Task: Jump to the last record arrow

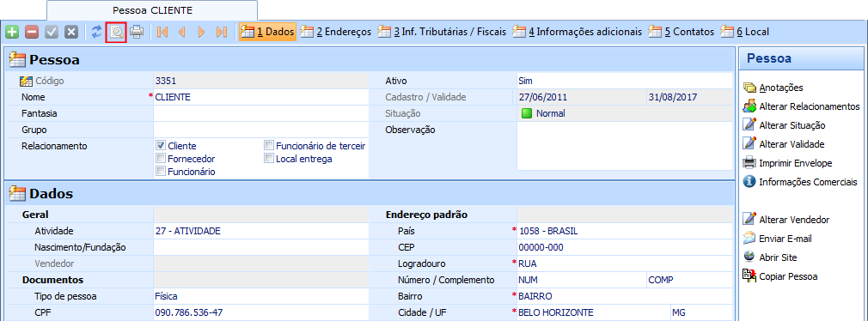Action: (222, 32)
